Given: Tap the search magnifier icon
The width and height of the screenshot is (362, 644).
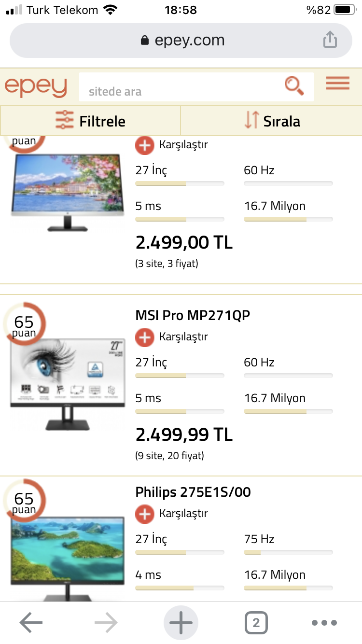Looking at the screenshot, I should coord(294,86).
